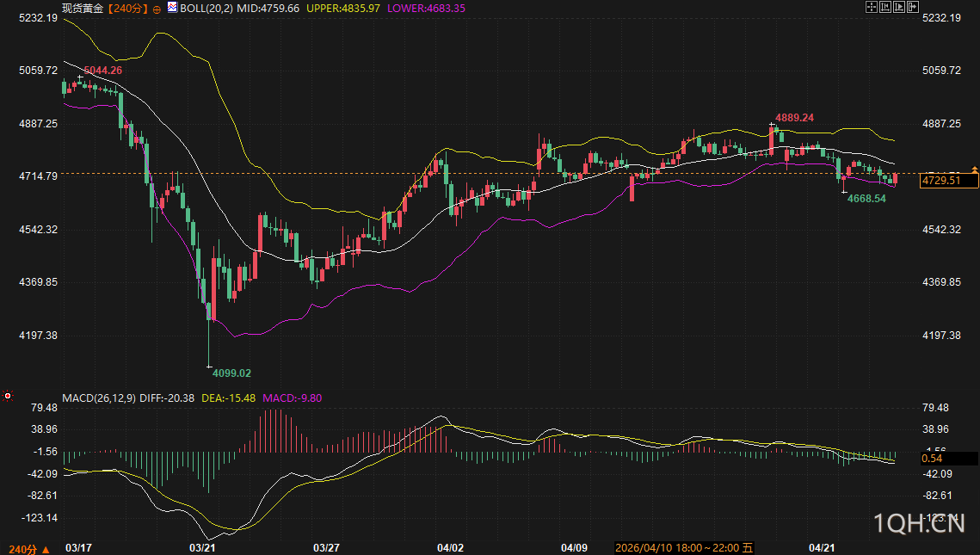This screenshot has height=555, width=980.
Task: Click the DEA:-15.48 legend label
Action: tap(228, 398)
